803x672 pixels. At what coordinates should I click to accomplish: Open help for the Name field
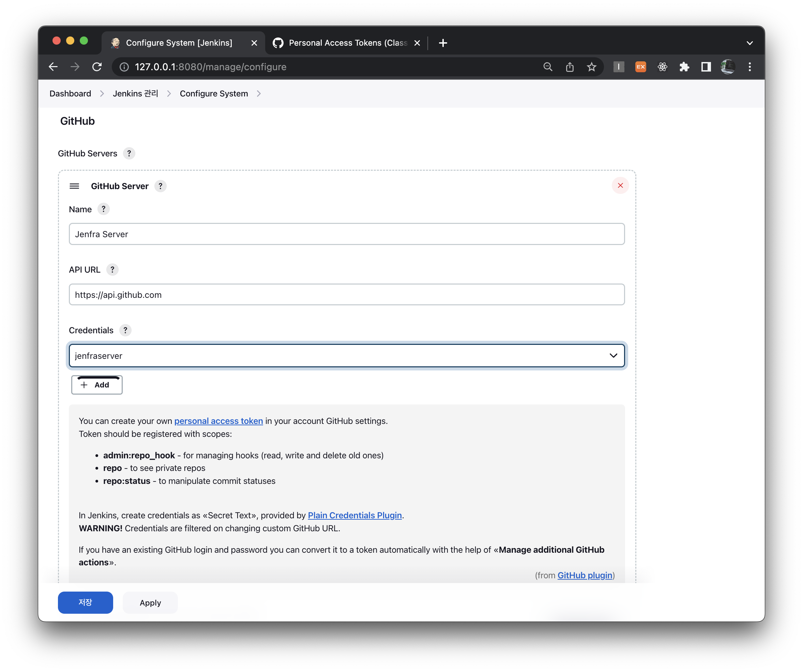103,209
